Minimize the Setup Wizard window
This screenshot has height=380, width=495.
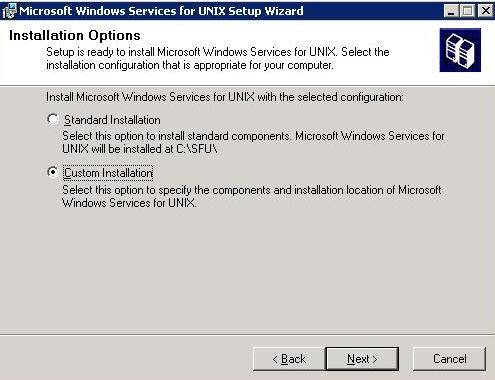tap(451, 11)
